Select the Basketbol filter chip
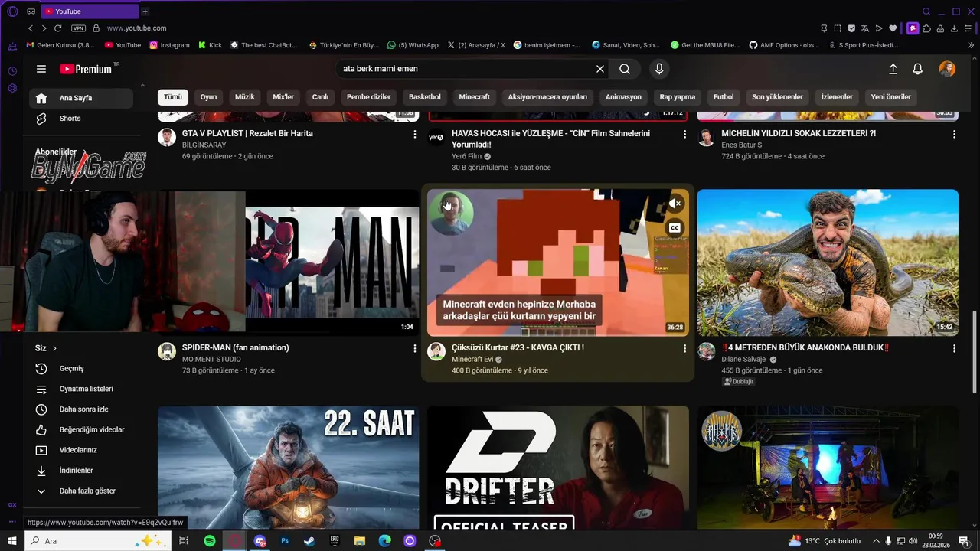The image size is (980, 551). [425, 97]
